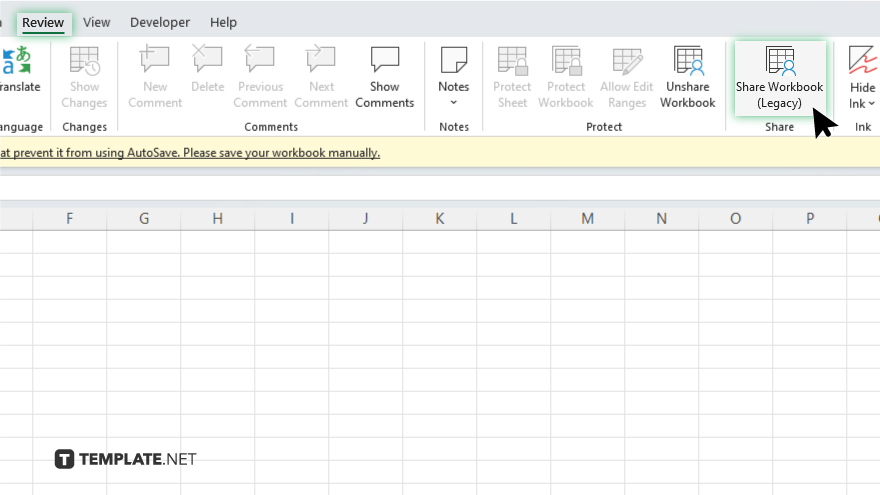Open the Developer ribbon tab
The width and height of the screenshot is (880, 495).
160,22
